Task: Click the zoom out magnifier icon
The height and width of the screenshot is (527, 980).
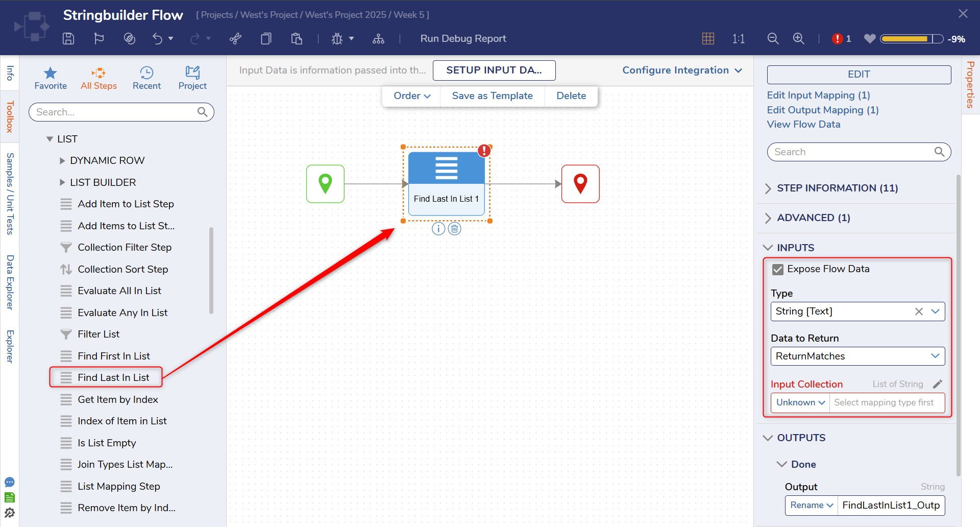Action: (x=773, y=39)
